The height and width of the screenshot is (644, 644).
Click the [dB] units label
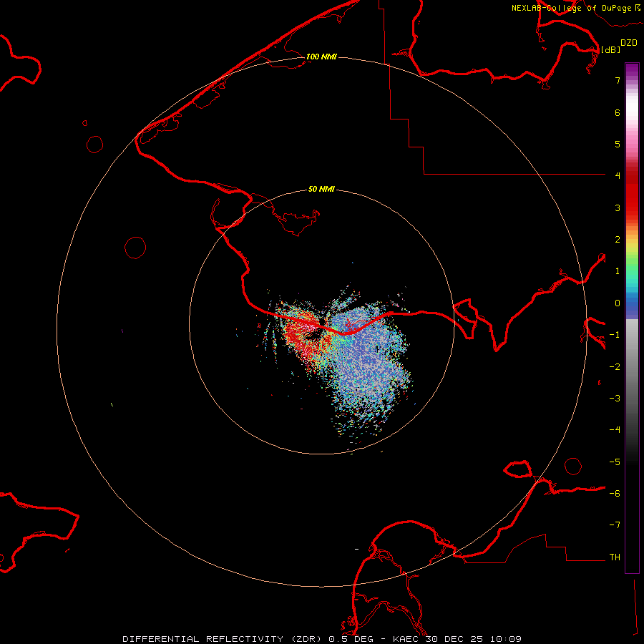tap(611, 49)
